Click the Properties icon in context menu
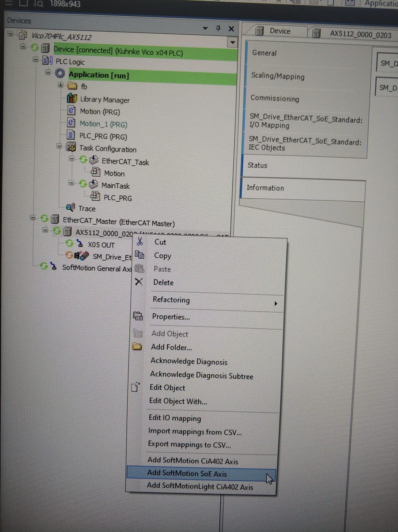The height and width of the screenshot is (532, 398). pos(138,316)
